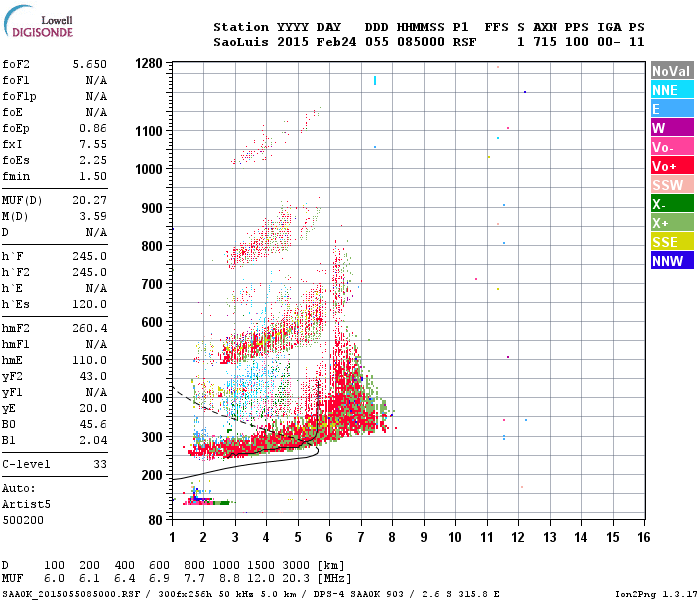Click the SSW salmon legend swatch
Viewport: 700px width, 600px height.
coord(672,185)
